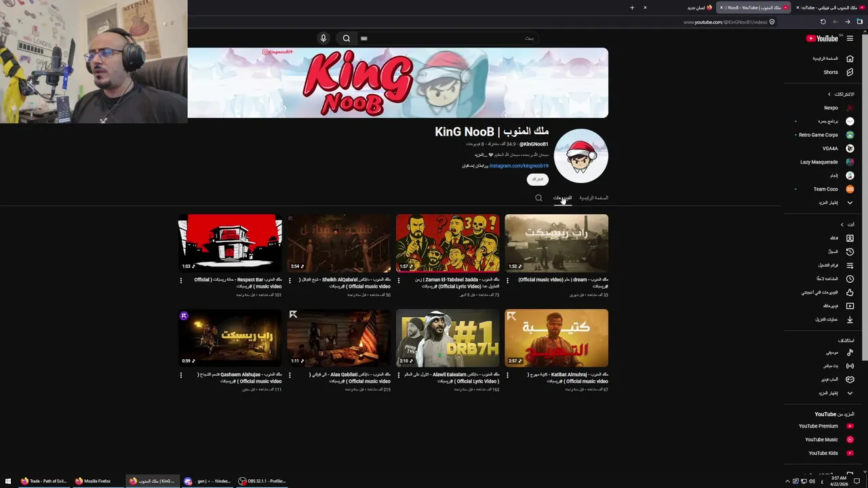This screenshot has width=868, height=488.
Task: Switch to the rightmost YouTube browser tab
Action: pyautogui.click(x=829, y=7)
